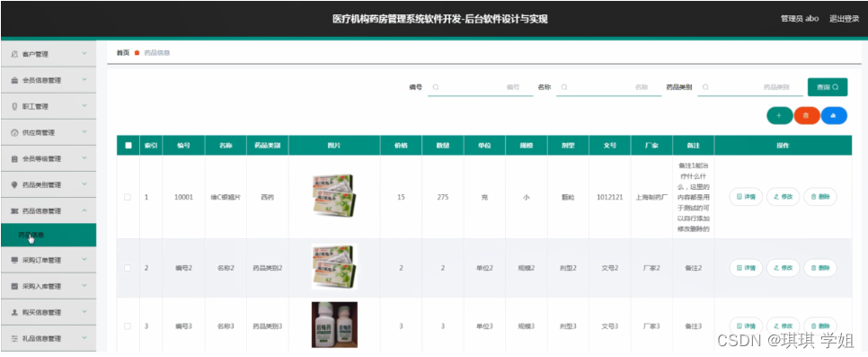
Task: Click the 客户管理 sidebar icon
Action: pos(14,54)
